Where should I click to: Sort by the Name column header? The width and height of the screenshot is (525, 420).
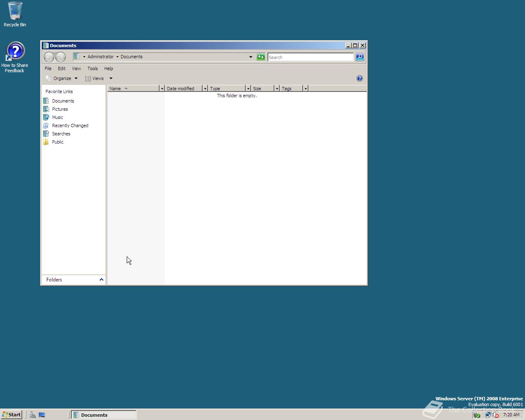coord(133,89)
